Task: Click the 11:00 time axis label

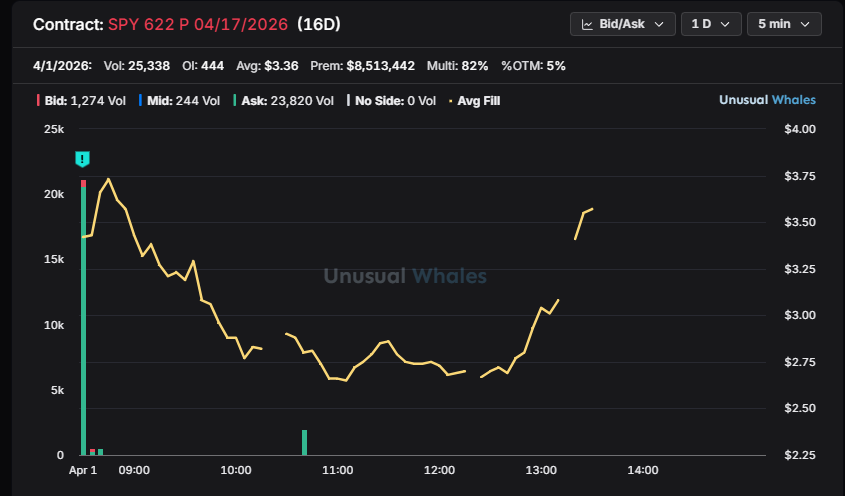Action: click(x=338, y=470)
